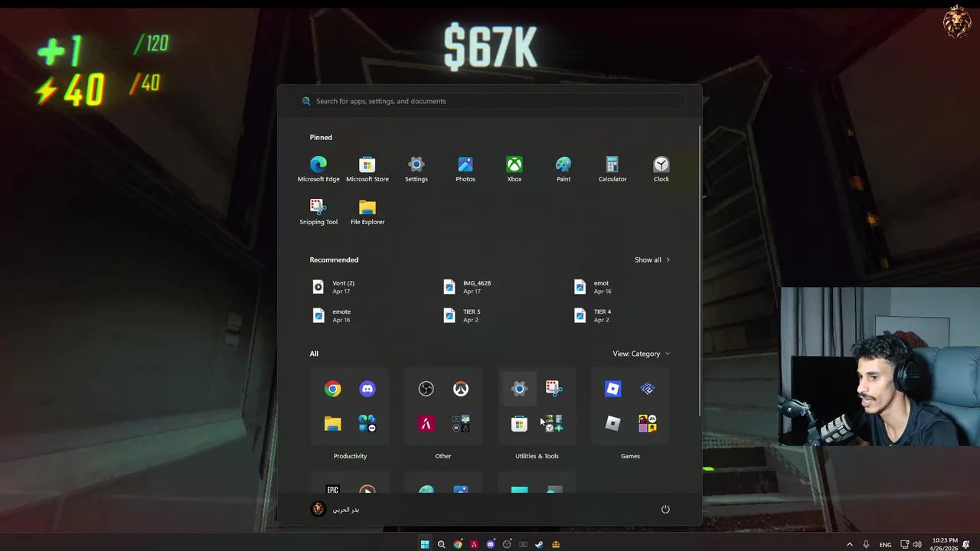Click the search apps and settings box

(x=490, y=101)
